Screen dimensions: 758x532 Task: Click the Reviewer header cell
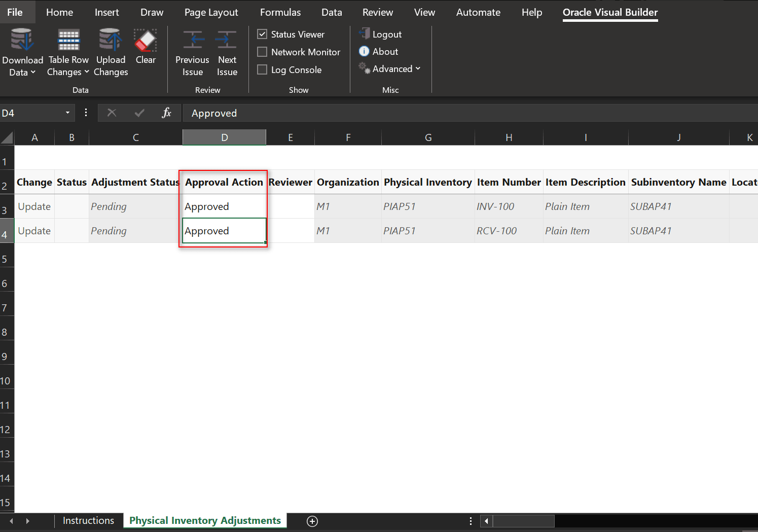(x=290, y=182)
